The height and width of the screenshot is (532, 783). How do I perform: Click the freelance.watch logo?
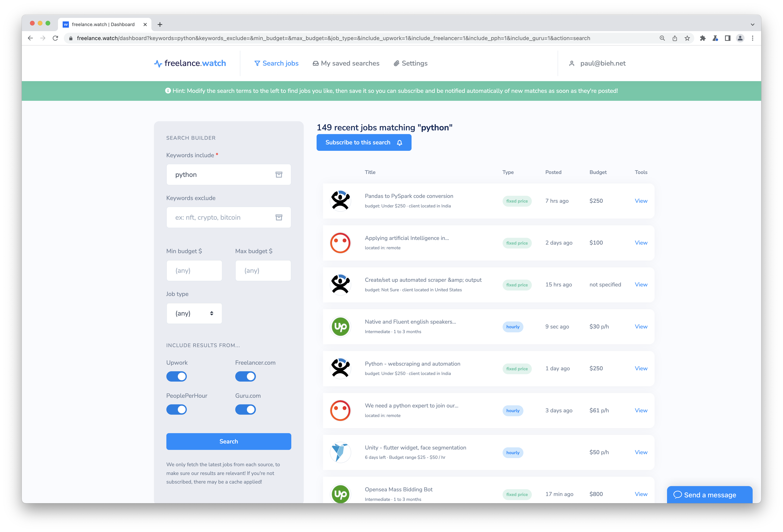point(190,63)
